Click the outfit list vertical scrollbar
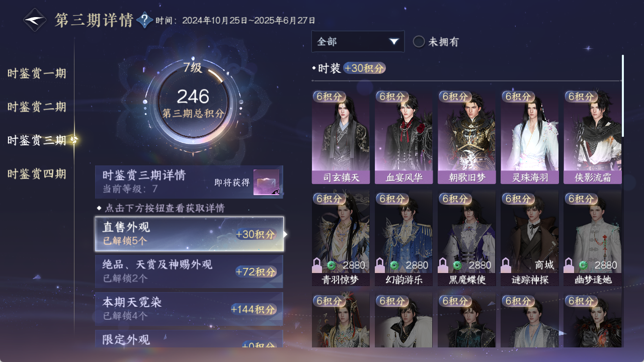 tap(623, 96)
